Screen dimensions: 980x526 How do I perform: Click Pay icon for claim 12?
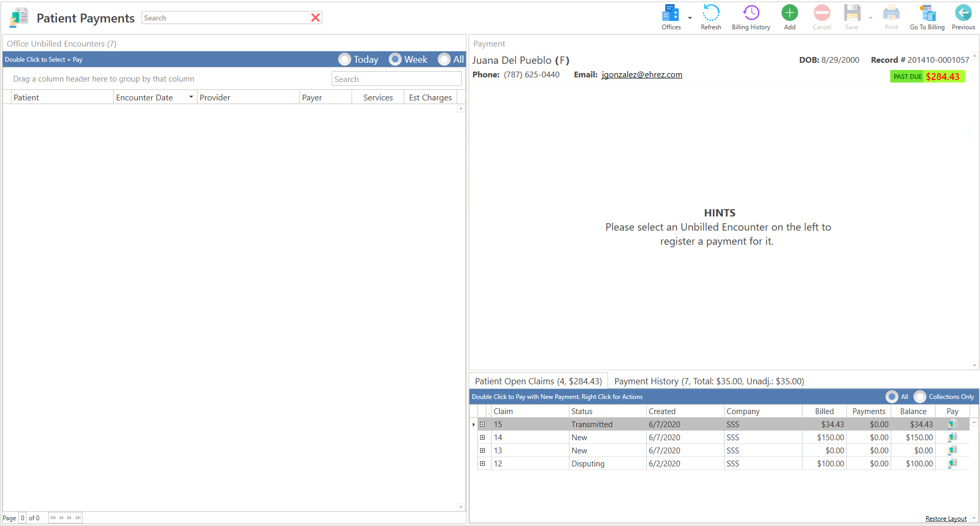click(953, 463)
